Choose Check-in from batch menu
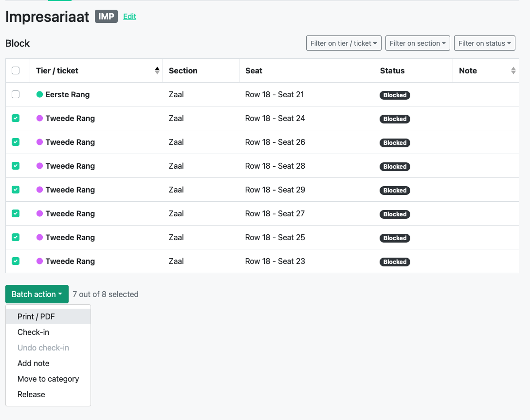Screen dimensions: 530x420 pyautogui.click(x=48, y=332)
